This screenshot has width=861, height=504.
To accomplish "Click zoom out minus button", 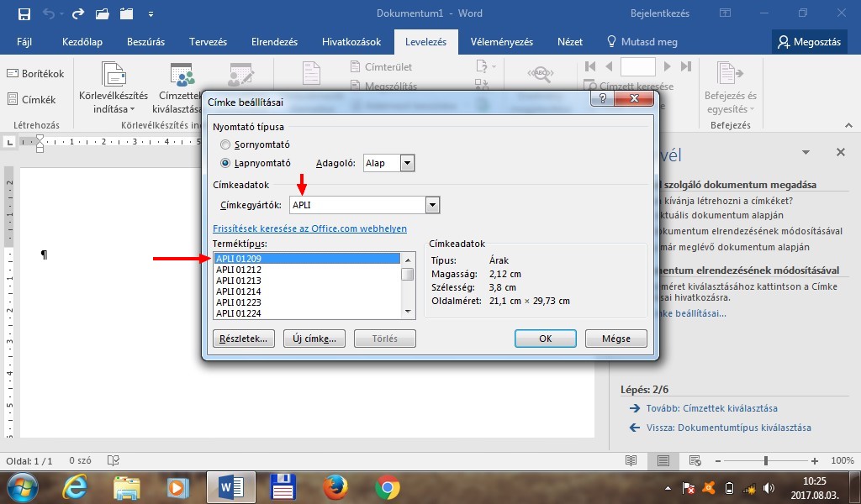I will [718, 461].
